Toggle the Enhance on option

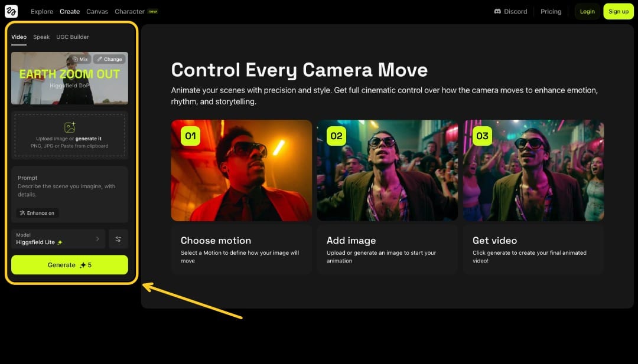click(x=37, y=213)
